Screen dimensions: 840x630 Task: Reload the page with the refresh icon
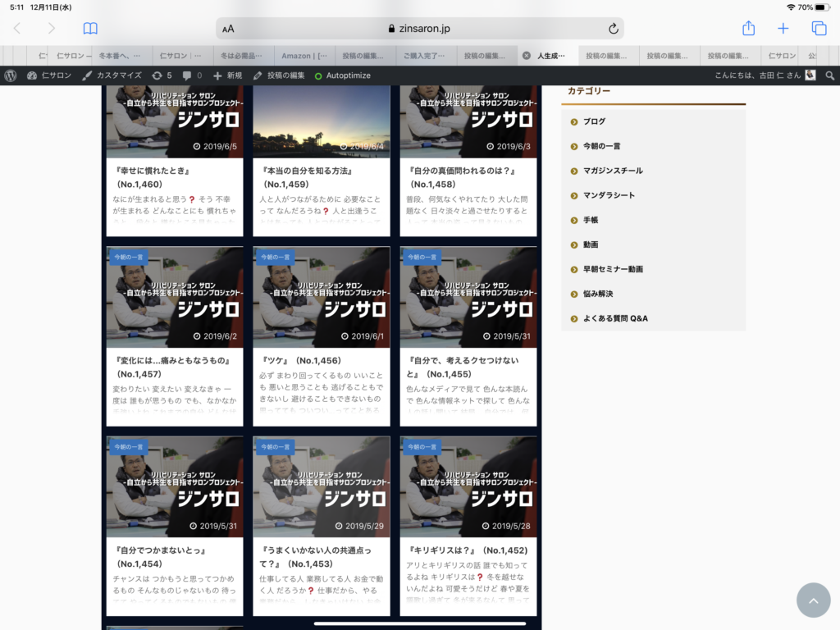[614, 27]
